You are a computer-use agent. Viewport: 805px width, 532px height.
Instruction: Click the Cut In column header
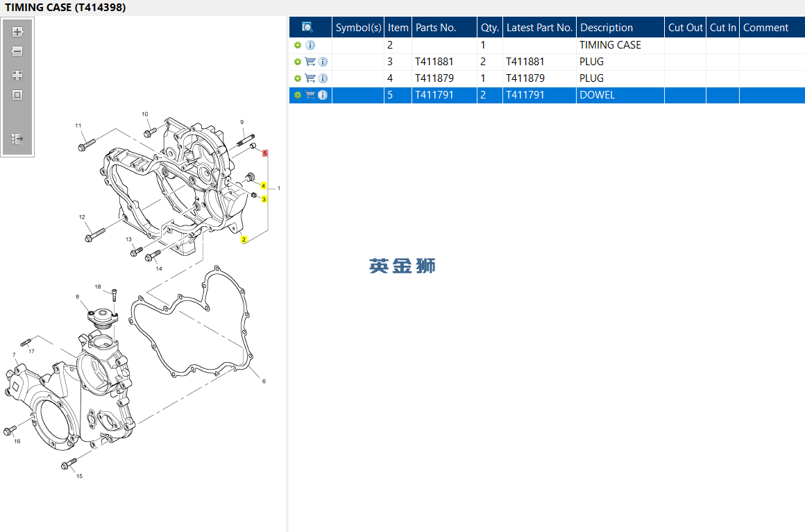point(723,27)
